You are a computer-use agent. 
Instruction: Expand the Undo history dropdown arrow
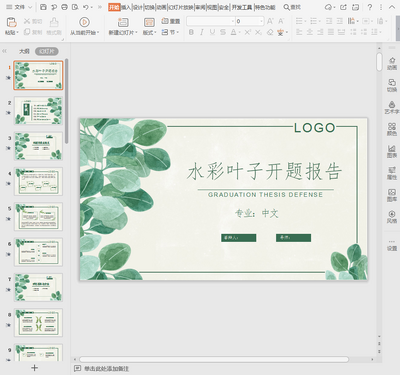click(x=92, y=7)
